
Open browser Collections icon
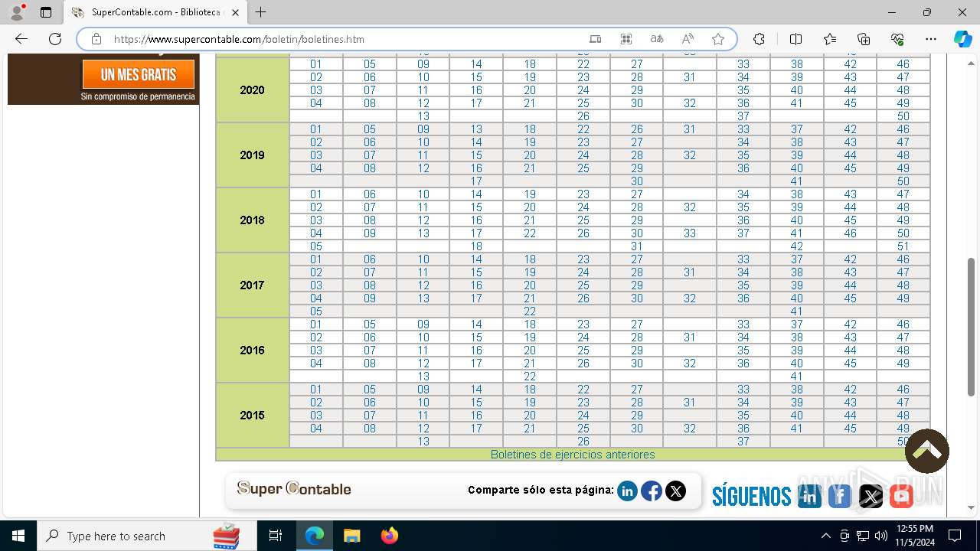coord(864,39)
